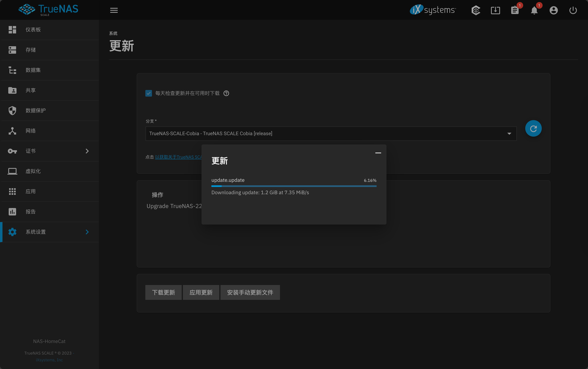
Task: Click the 安装手动更新文件 button
Action: [250, 292]
